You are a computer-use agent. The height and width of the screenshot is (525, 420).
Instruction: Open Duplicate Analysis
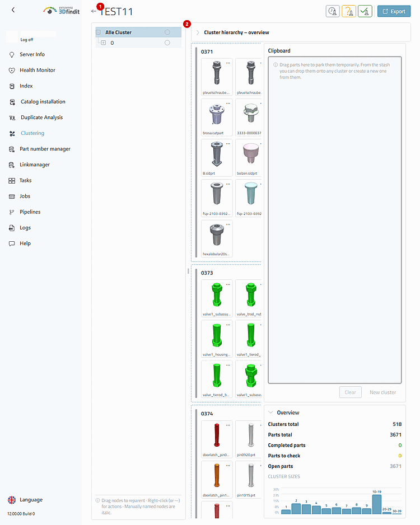coord(41,117)
